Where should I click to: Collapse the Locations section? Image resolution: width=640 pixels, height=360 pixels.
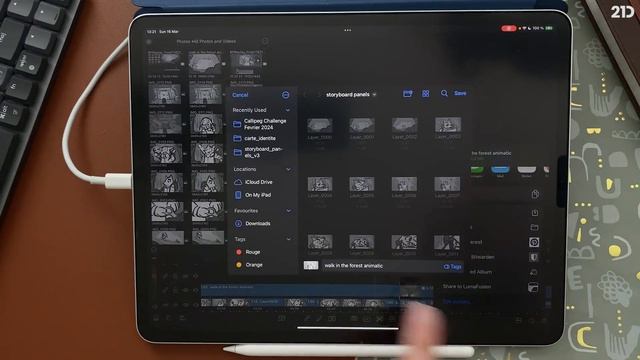(x=288, y=169)
